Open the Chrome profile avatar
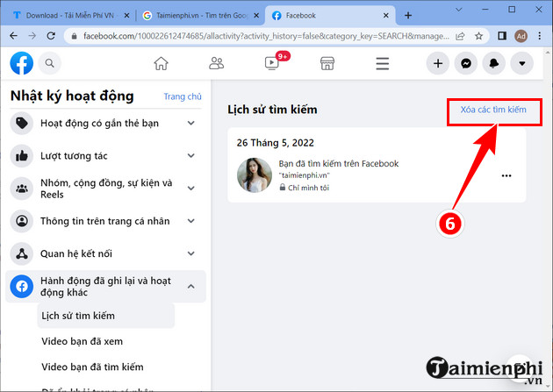Screen dimensions: 553x392 [521, 36]
